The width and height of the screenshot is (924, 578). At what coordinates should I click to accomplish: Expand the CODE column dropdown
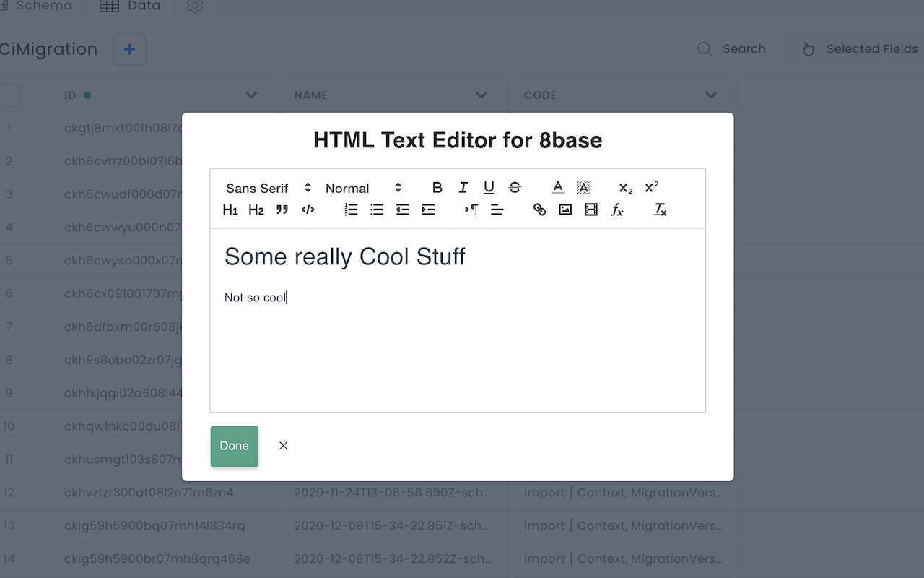(711, 95)
